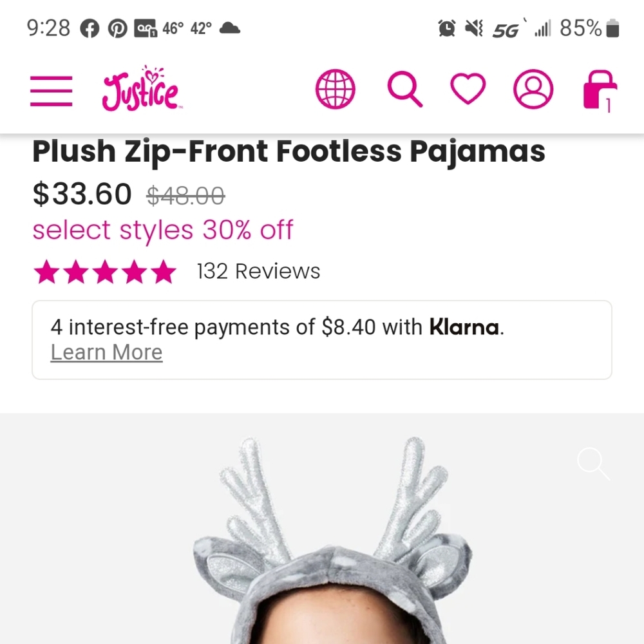Tap the battery 85% indicator
644x644 pixels.
point(589,28)
